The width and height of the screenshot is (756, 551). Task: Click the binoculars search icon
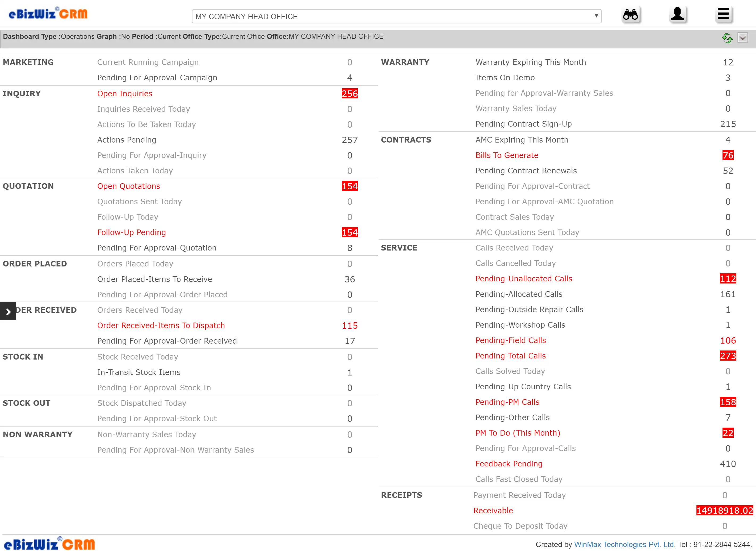coord(630,15)
